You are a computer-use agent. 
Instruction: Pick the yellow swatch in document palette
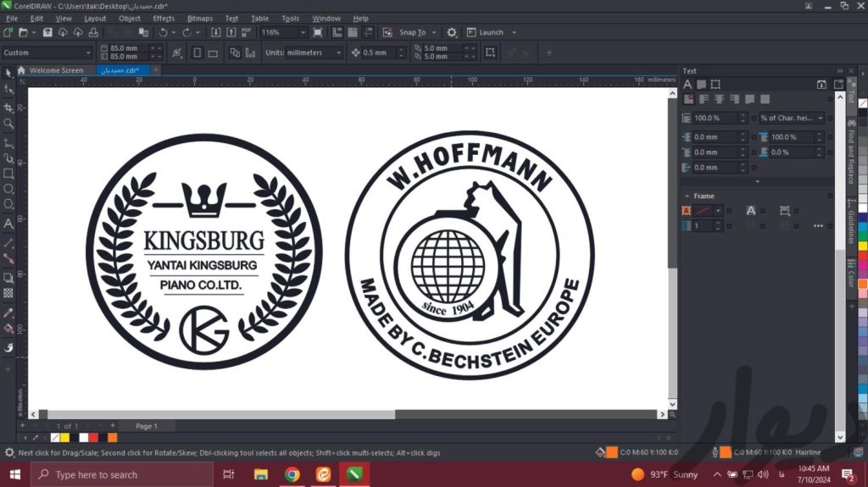click(x=65, y=438)
